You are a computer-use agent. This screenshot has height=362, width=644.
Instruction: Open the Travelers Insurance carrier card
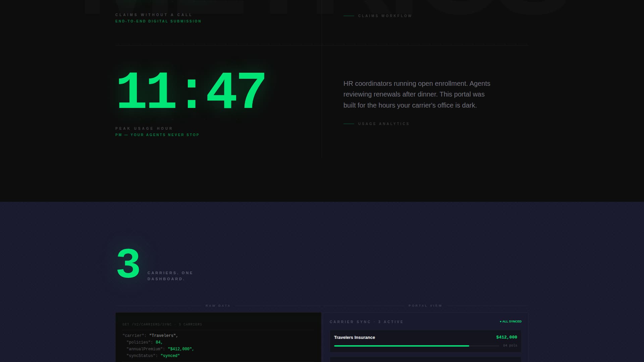click(426, 342)
